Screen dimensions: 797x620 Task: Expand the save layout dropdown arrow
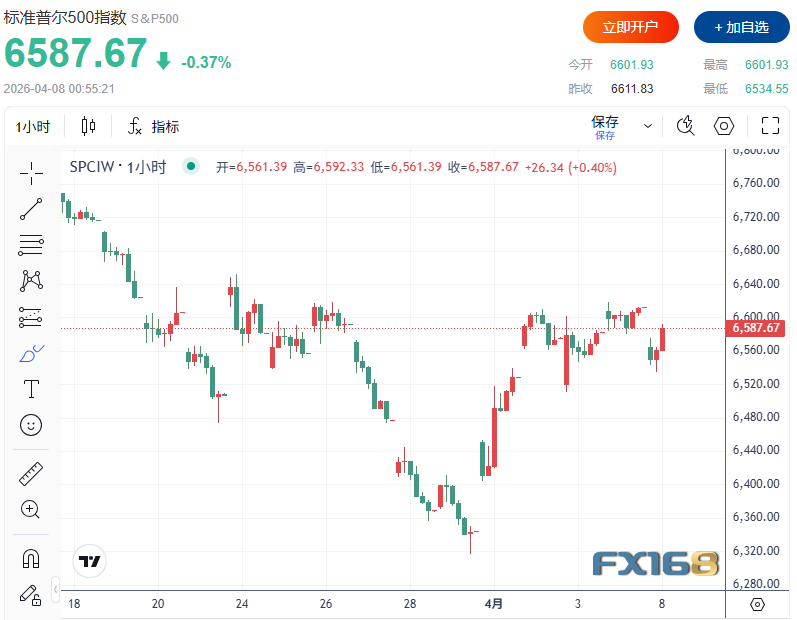(x=648, y=126)
